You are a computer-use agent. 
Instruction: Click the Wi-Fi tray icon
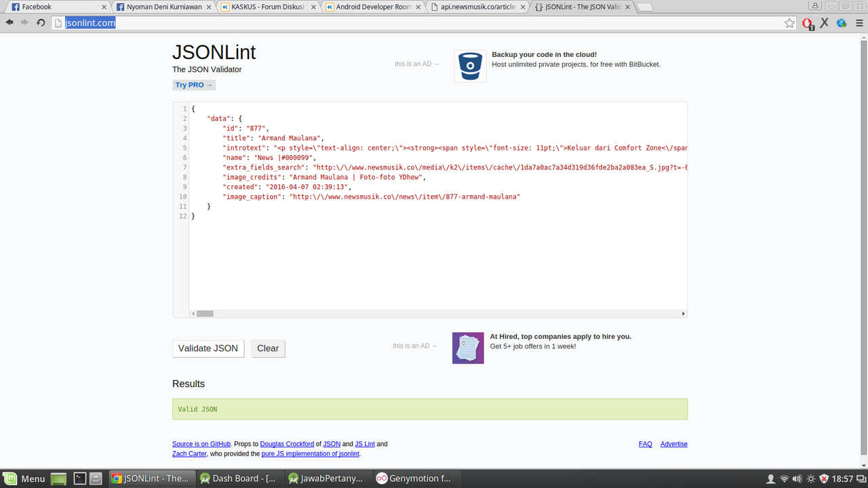pyautogui.click(x=784, y=479)
